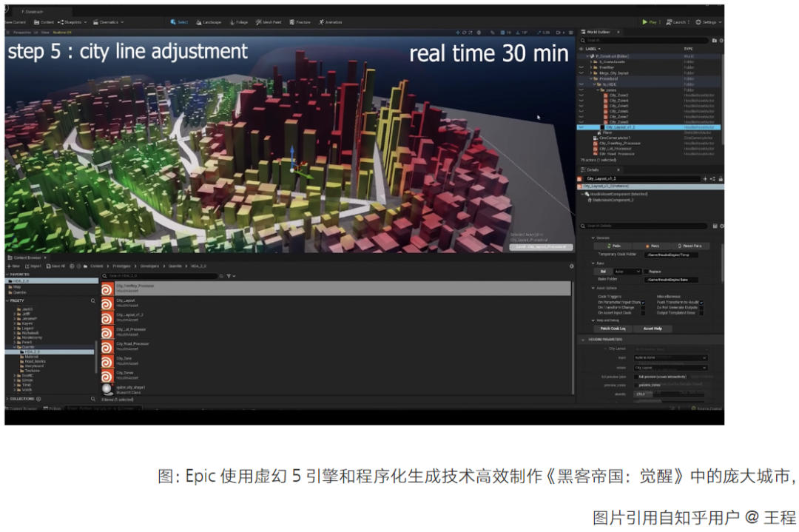Collapse the Procedural folder in outliner
The width and height of the screenshot is (799, 532).
[x=591, y=78]
